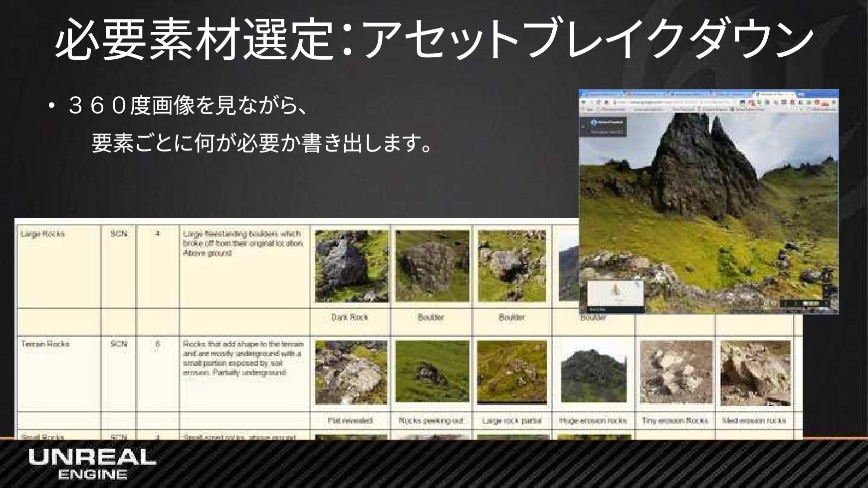Select the "Tiny erosion Rocks" caption
868x488 pixels.
[x=675, y=420]
